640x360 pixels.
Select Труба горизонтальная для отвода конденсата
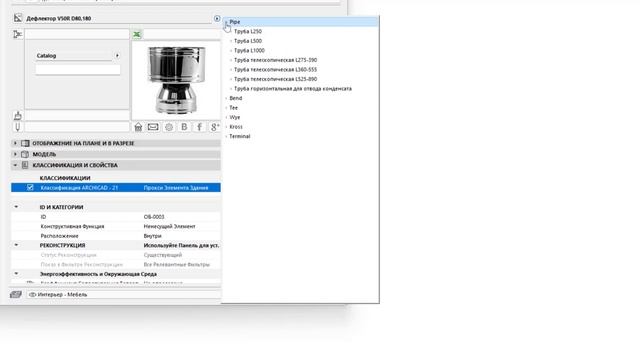click(x=293, y=89)
